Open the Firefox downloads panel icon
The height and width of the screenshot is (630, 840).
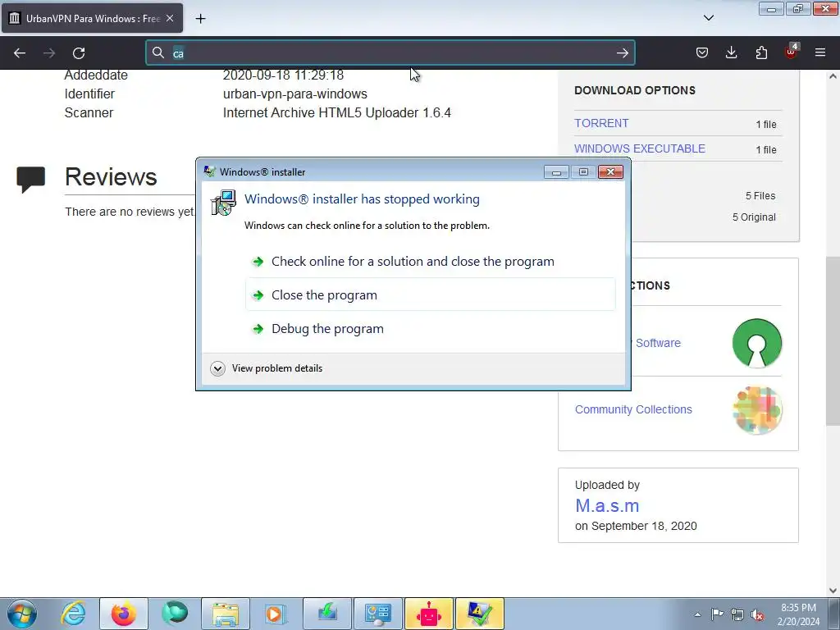(731, 52)
